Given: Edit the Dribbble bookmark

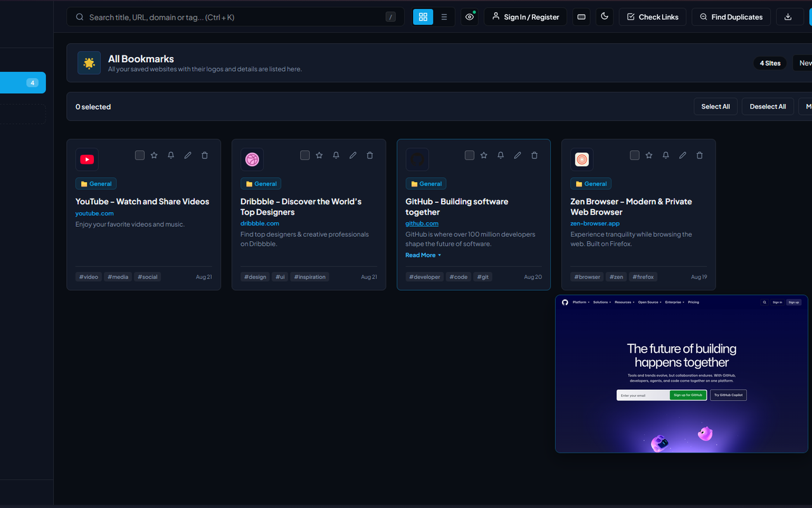Looking at the screenshot, I should coord(353,155).
